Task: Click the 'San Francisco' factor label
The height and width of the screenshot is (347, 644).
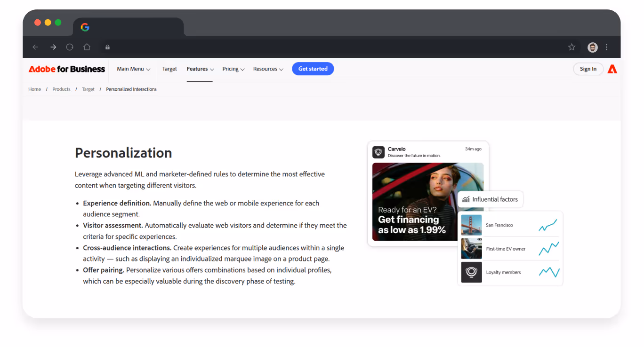Action: point(499,225)
